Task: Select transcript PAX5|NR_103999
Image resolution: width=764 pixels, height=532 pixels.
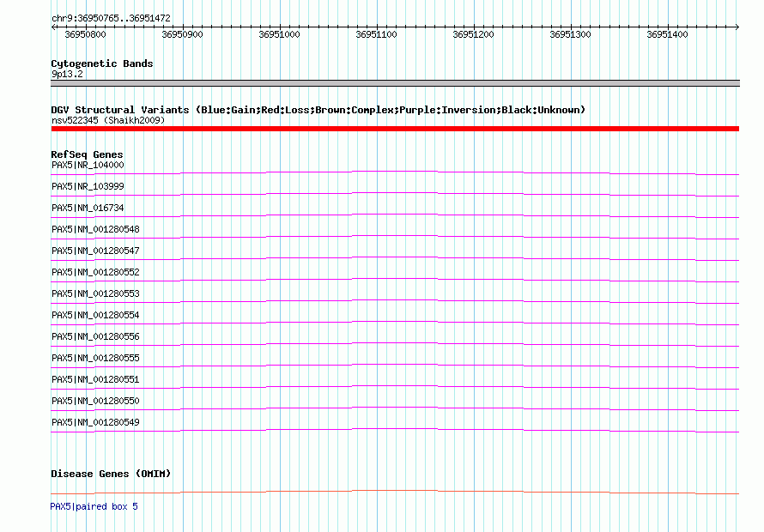Action: 88,186
